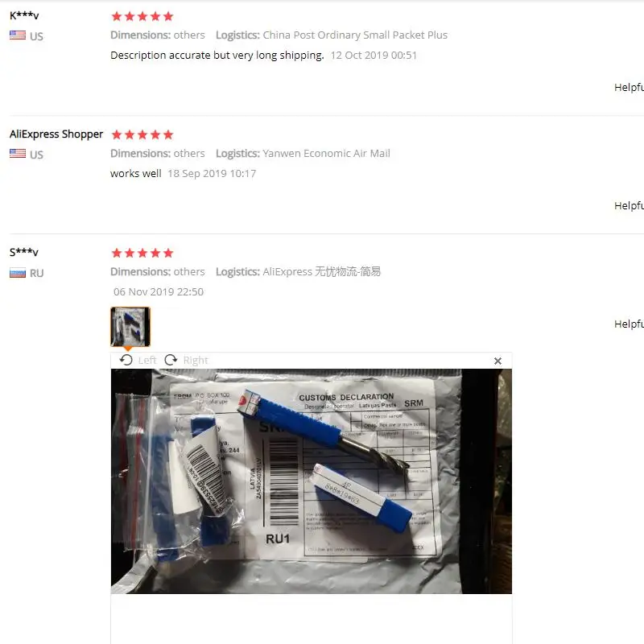Click the 'Description accurate but very long shipping' text
The image size is (644, 644).
click(x=217, y=56)
